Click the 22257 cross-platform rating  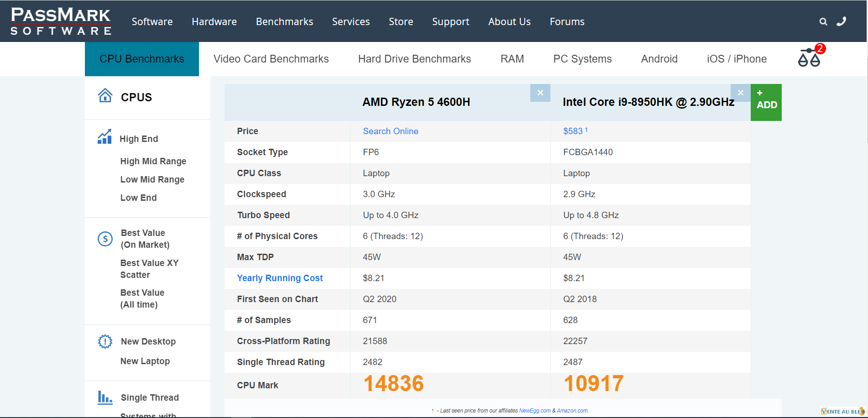coord(575,341)
